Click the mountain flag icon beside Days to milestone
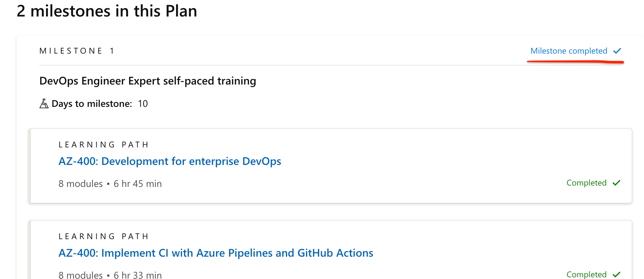This screenshot has height=279, width=644. coord(44,103)
